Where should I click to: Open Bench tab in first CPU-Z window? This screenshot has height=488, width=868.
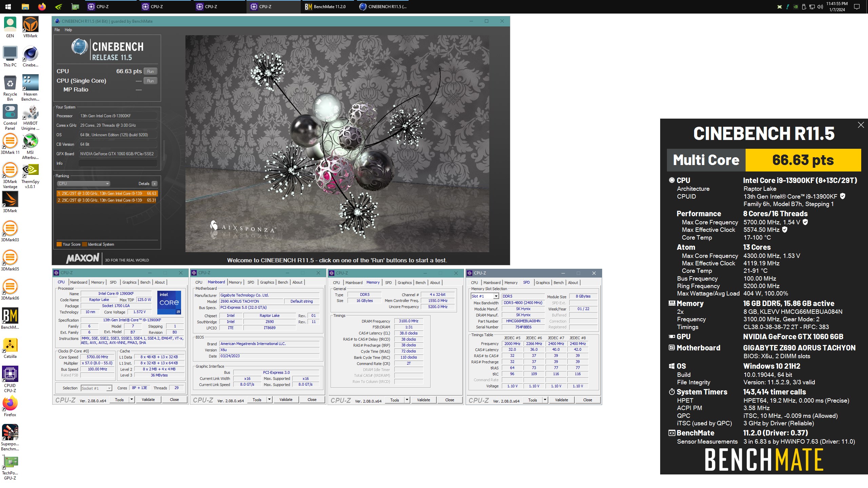coord(145,282)
